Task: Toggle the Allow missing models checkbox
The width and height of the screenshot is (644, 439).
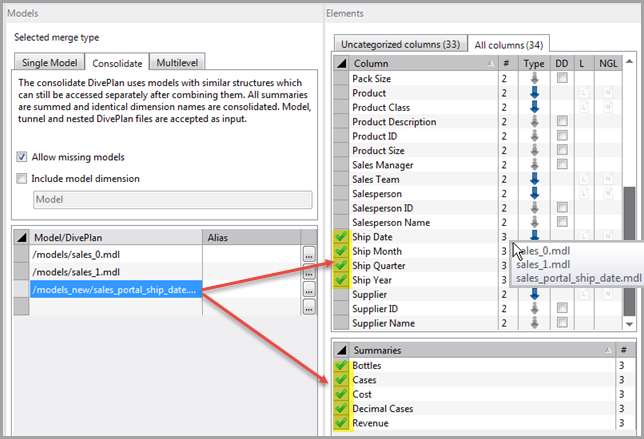Action: (x=23, y=157)
